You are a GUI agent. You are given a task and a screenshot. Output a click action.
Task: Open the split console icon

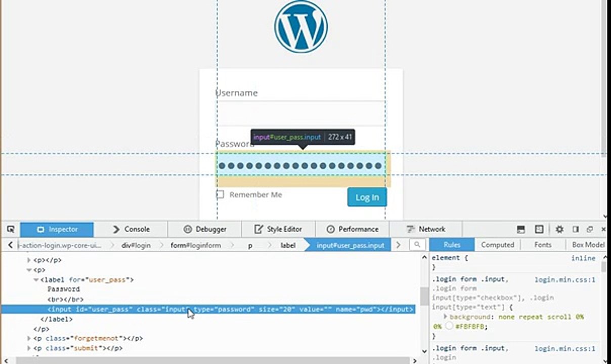521,230
